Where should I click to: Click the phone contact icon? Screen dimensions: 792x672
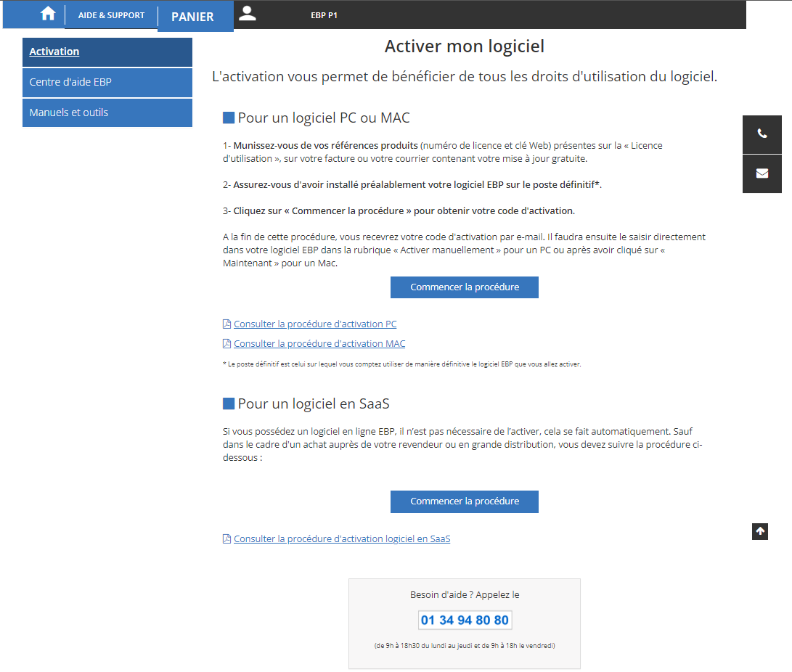tap(762, 134)
